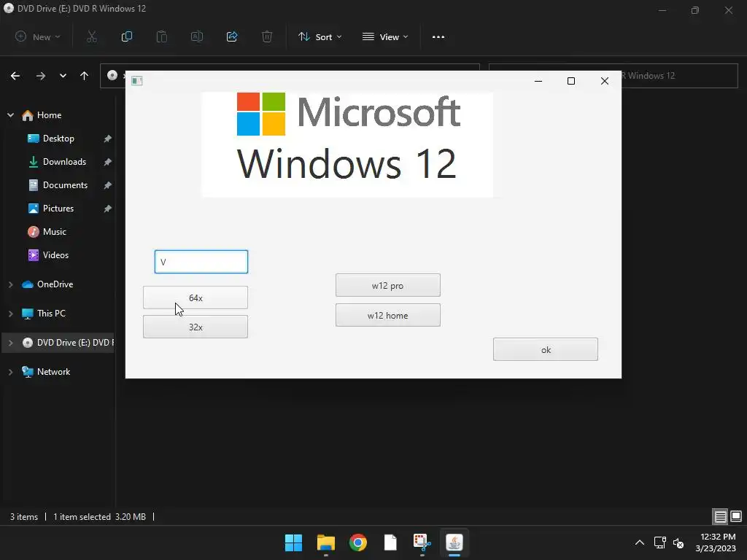This screenshot has width=747, height=560.
Task: Click the Explorer search box for Windows 12
Action: pos(680,75)
